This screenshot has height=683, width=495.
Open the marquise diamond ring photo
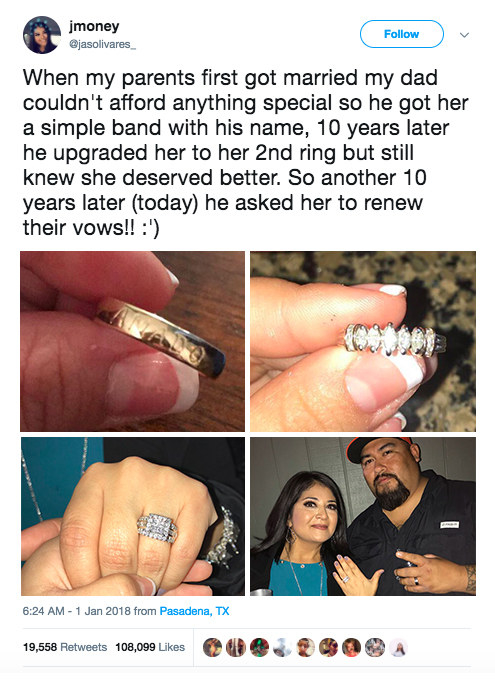point(363,341)
